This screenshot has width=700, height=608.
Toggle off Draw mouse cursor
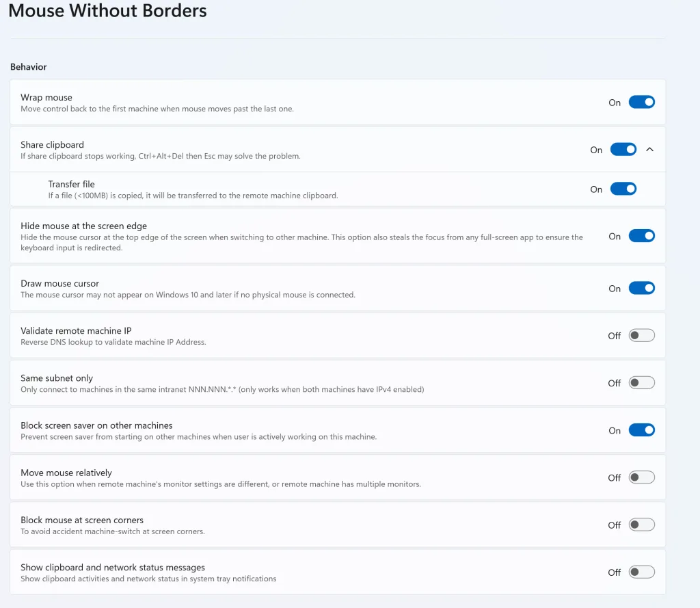[x=641, y=288]
